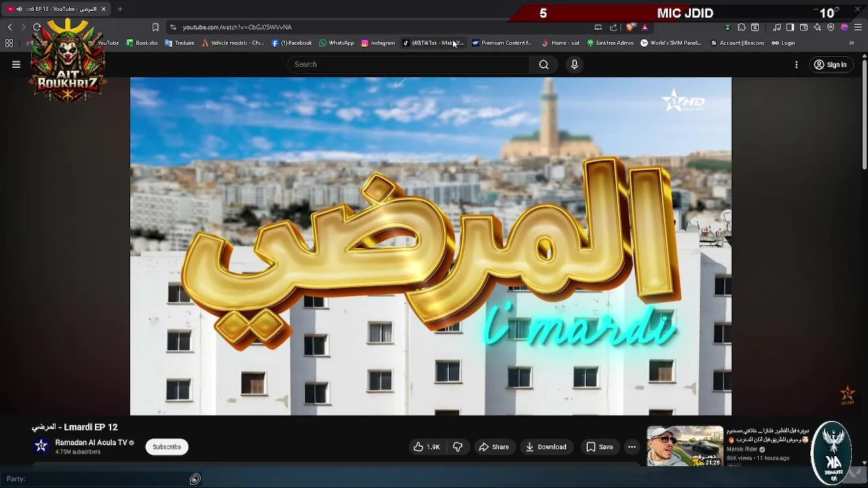Open Brave Rewards triangle icon
The image size is (868, 488).
(645, 27)
